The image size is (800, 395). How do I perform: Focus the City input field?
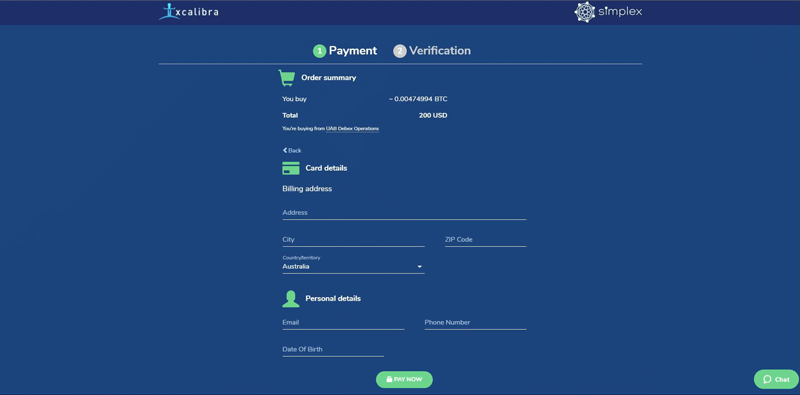[x=353, y=240]
